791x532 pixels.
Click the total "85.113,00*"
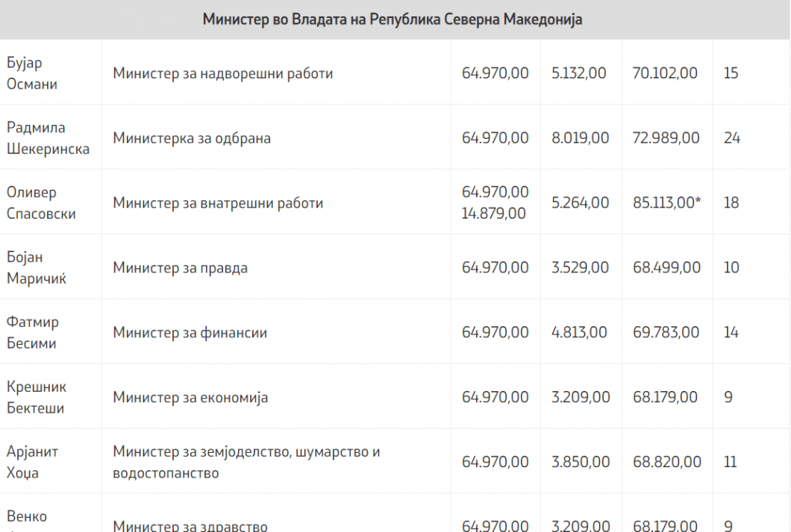click(667, 203)
